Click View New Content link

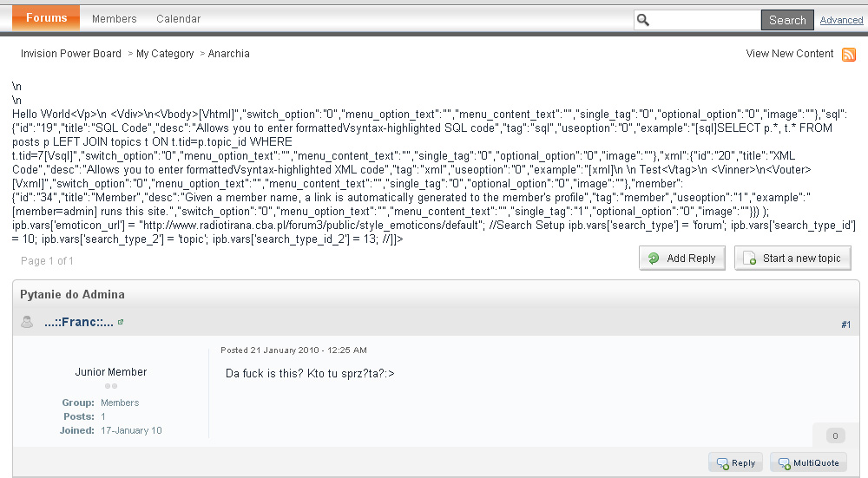coord(789,54)
